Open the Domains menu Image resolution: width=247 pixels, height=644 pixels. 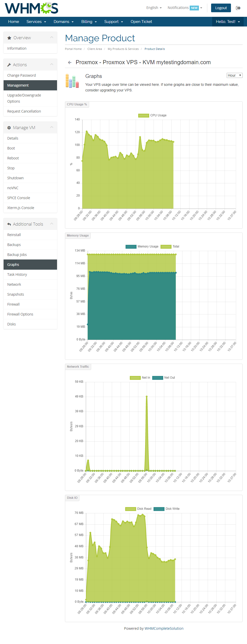pos(63,22)
